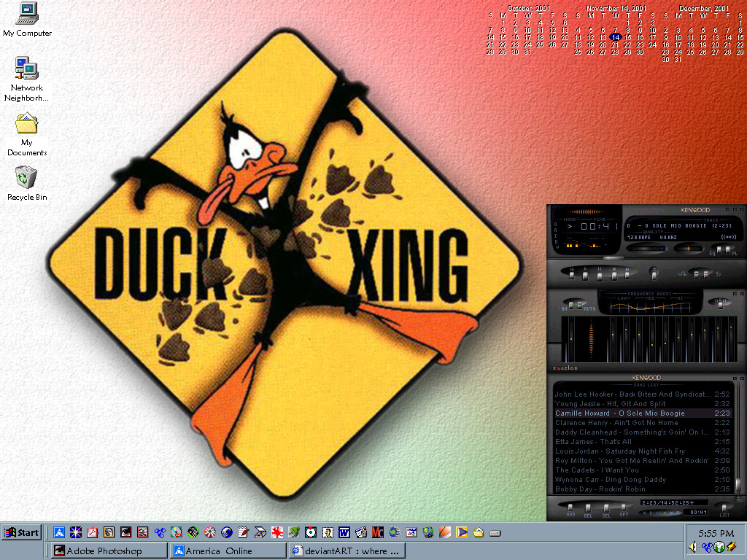This screenshot has width=747, height=560.
Task: Select 'Louis Jordan - Saturday Night Fish Fry' track
Action: (642, 451)
